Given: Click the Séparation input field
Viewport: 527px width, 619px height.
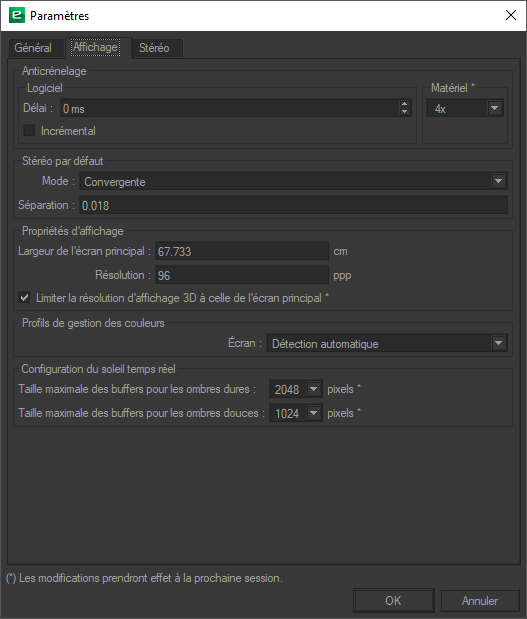Looking at the screenshot, I should point(293,205).
